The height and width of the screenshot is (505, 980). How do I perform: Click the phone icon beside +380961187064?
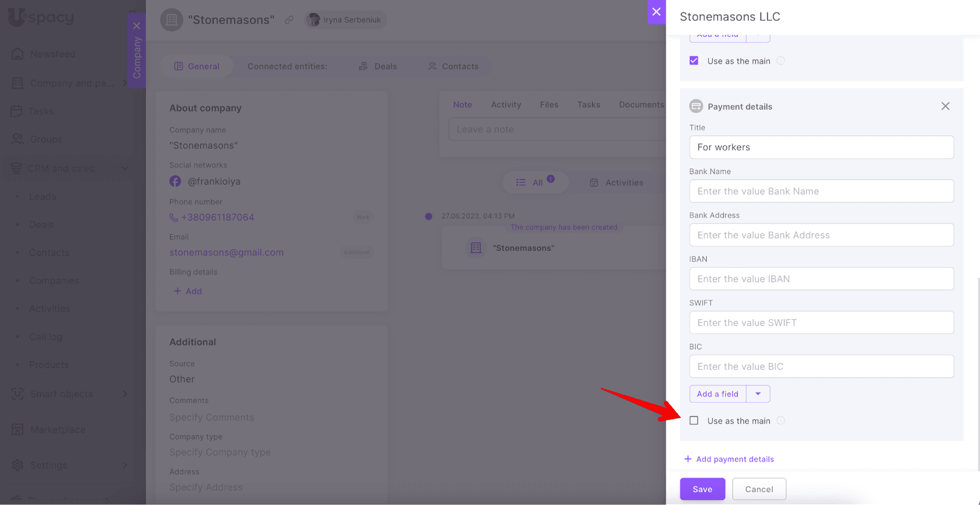tap(174, 218)
